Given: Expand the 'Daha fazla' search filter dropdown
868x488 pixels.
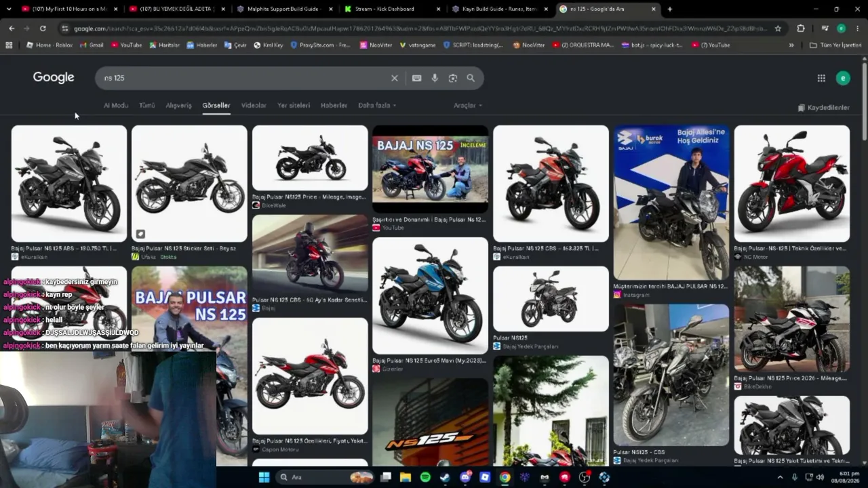Looking at the screenshot, I should [x=377, y=106].
